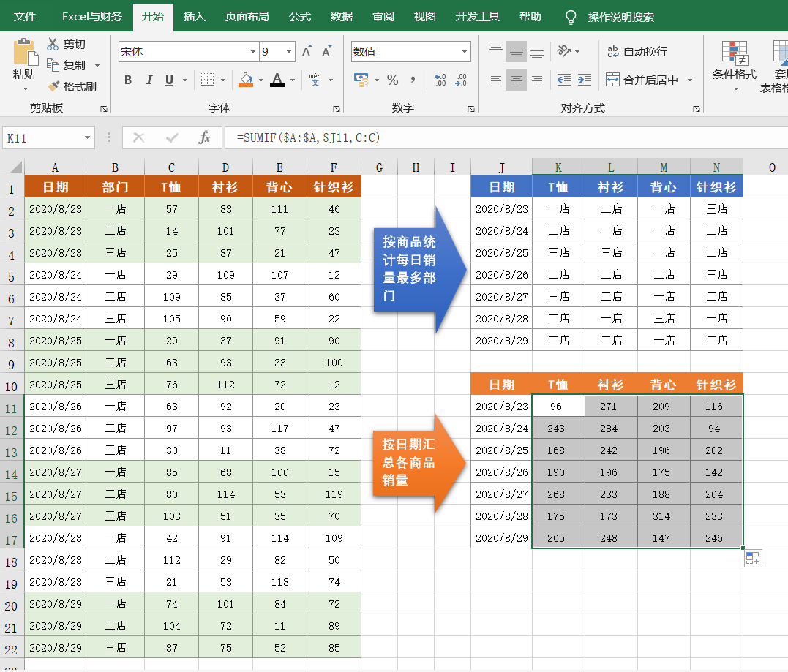
Task: Align text right
Action: pyautogui.click(x=537, y=80)
